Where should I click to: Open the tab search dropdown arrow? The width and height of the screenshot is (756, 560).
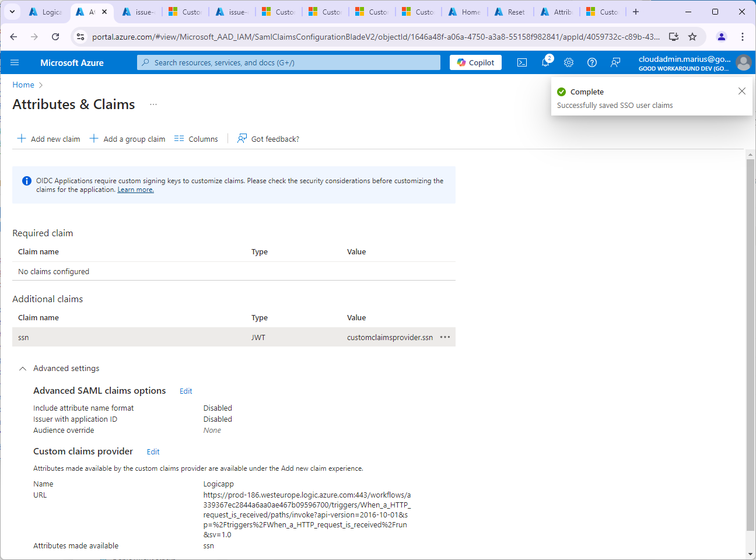click(12, 12)
